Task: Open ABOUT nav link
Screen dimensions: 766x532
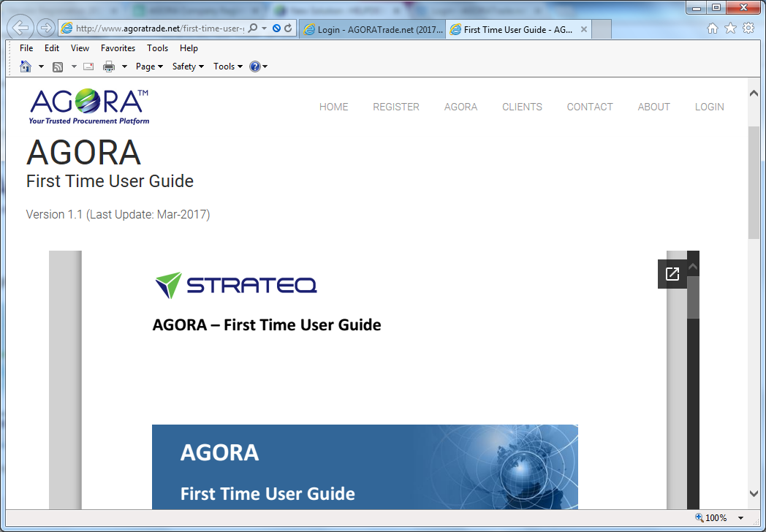Action: coord(653,107)
